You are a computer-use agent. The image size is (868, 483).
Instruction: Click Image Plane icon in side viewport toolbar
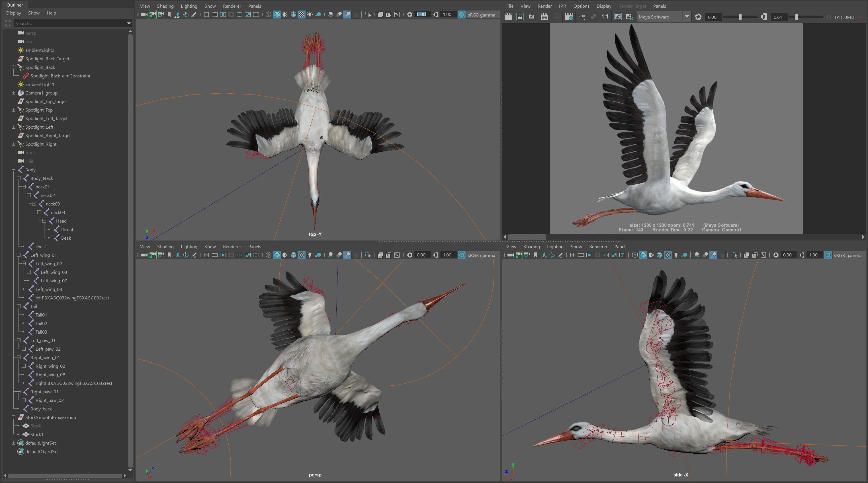(x=544, y=255)
